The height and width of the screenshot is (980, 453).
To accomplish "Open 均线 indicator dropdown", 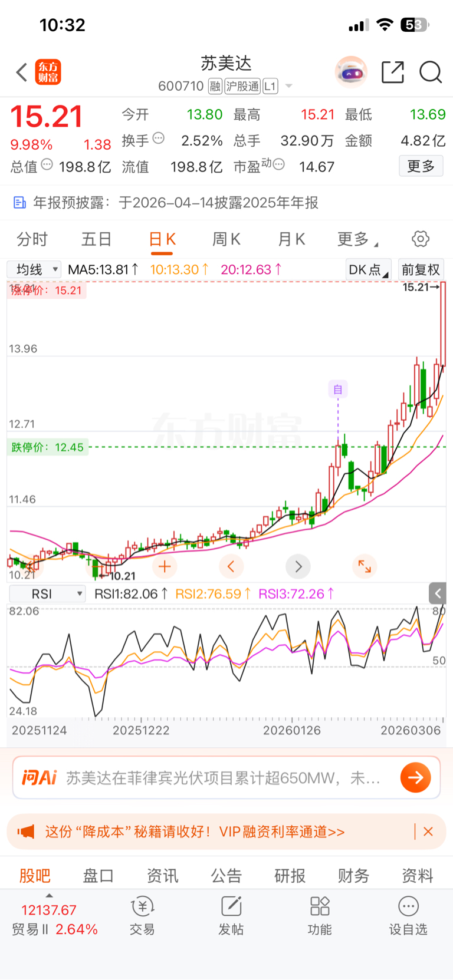I will 34,270.
